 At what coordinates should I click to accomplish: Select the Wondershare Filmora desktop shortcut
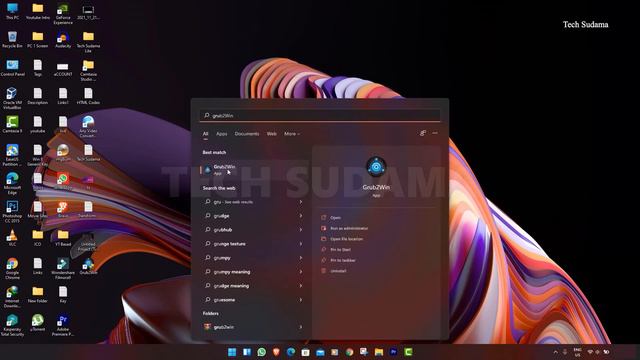point(63,268)
